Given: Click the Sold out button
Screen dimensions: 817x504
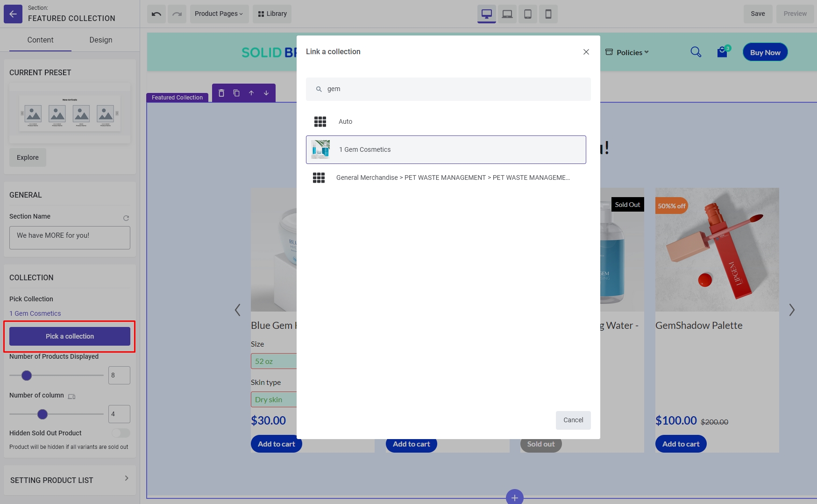Looking at the screenshot, I should pyautogui.click(x=541, y=444).
